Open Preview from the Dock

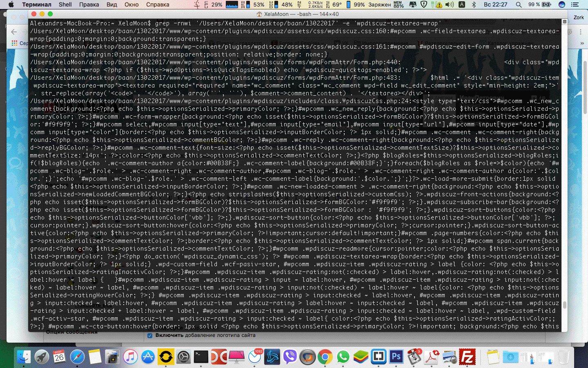[x=450, y=357]
